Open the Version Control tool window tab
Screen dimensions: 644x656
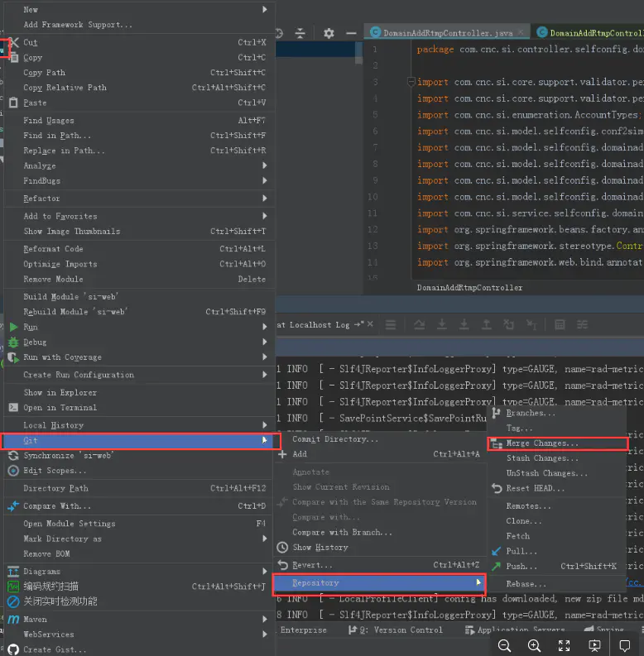pyautogui.click(x=396, y=630)
